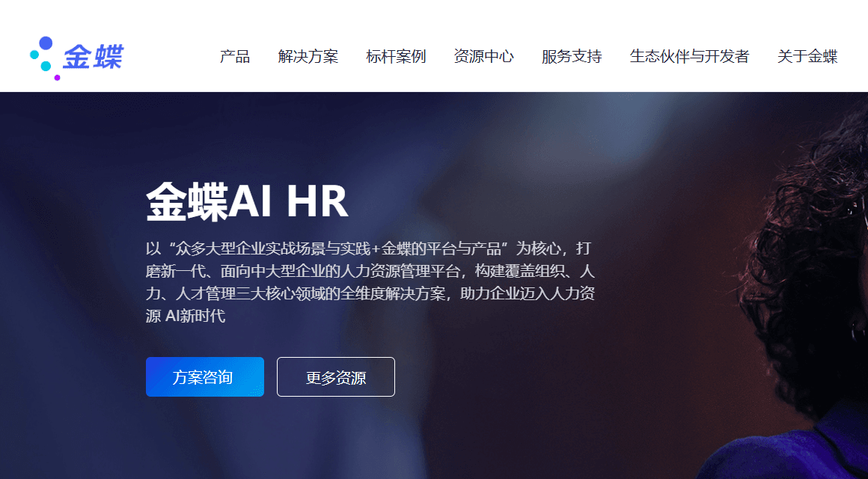The height and width of the screenshot is (479, 868).
Task: Expand 生态伙伴与开发者 navigation dropdown
Action: 689,56
